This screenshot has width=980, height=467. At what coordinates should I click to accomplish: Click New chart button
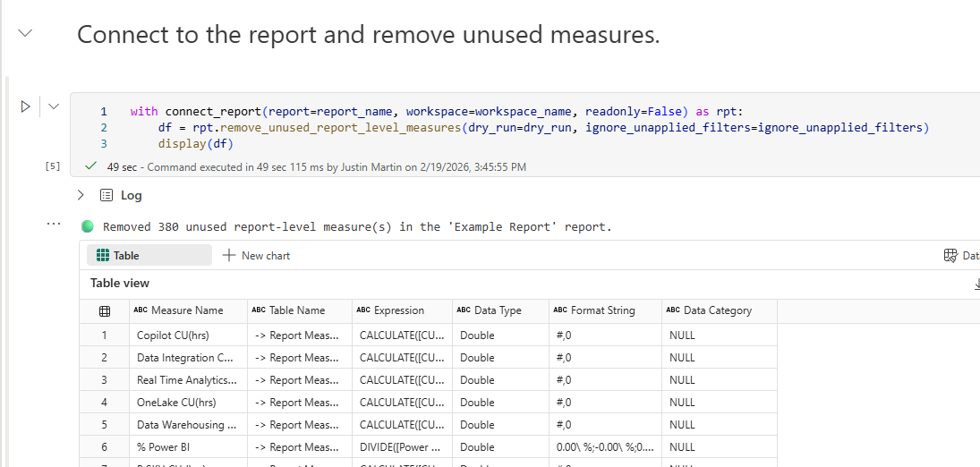[x=256, y=255]
